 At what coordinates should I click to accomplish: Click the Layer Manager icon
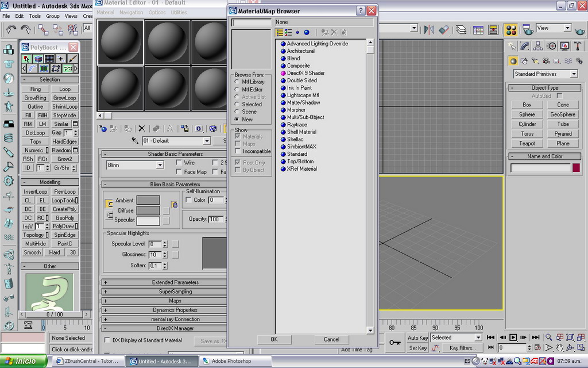tap(461, 29)
